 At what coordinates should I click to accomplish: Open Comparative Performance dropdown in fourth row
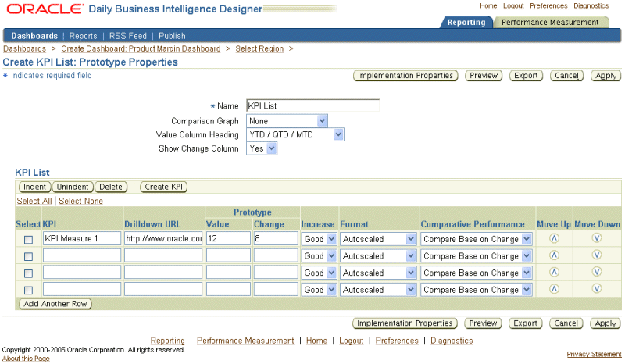(x=477, y=290)
